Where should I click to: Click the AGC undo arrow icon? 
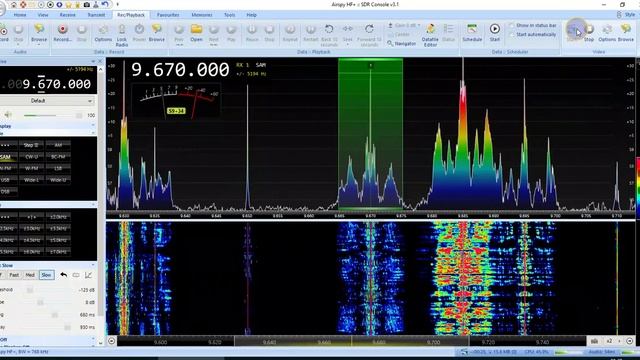(x=64, y=275)
